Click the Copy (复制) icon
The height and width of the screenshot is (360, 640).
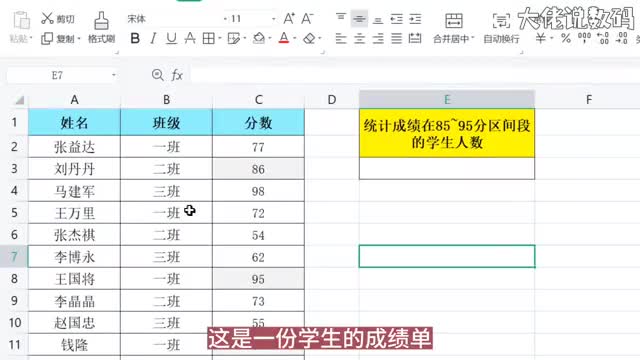[x=47, y=39]
